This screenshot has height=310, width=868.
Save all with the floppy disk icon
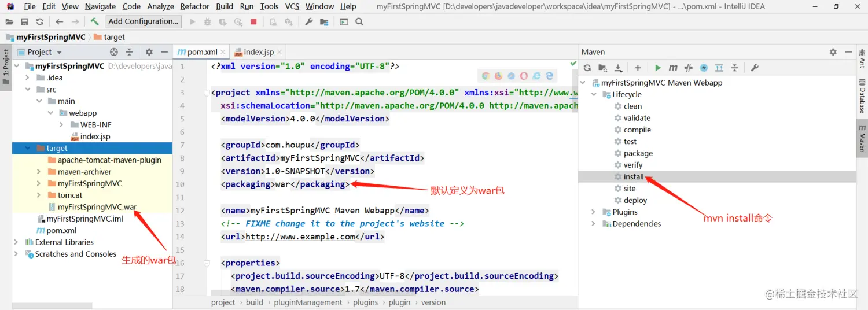point(24,22)
